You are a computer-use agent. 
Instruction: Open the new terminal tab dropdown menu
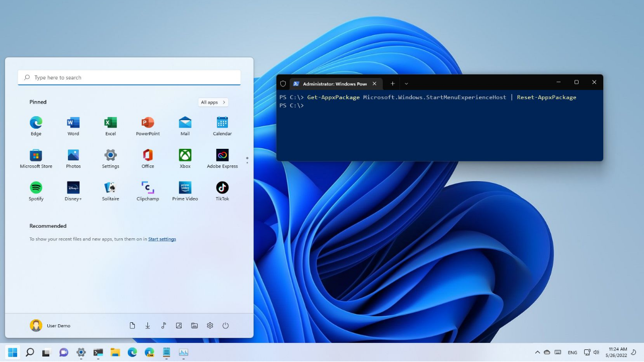406,83
